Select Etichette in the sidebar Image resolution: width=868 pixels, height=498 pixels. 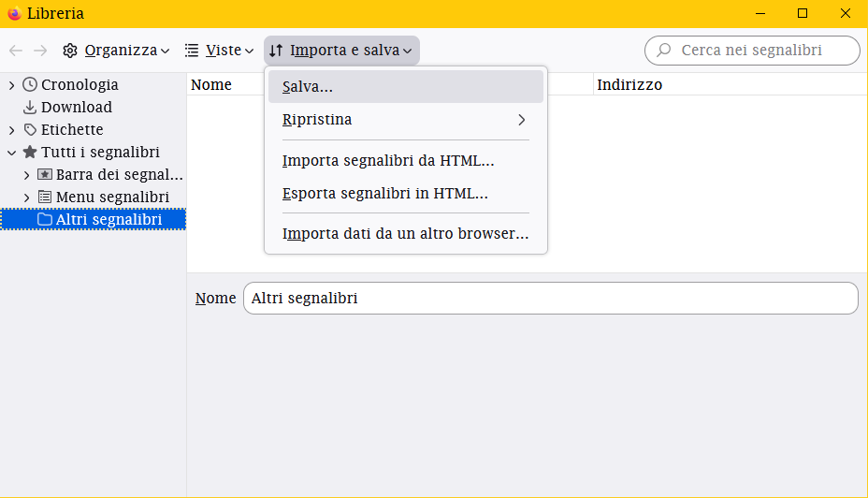tap(93, 129)
